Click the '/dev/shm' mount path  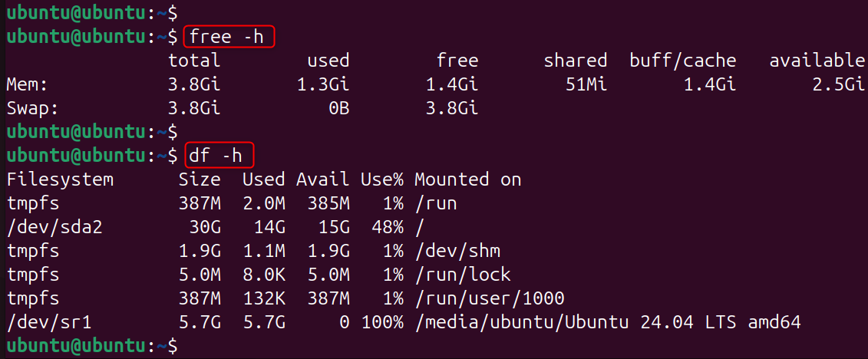click(457, 251)
